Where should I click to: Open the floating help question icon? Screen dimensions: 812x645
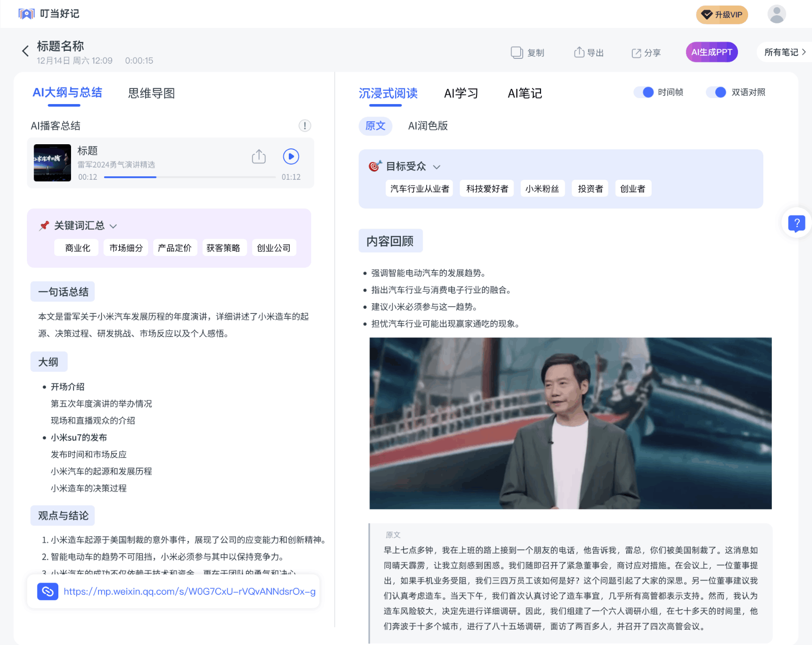[x=796, y=223]
